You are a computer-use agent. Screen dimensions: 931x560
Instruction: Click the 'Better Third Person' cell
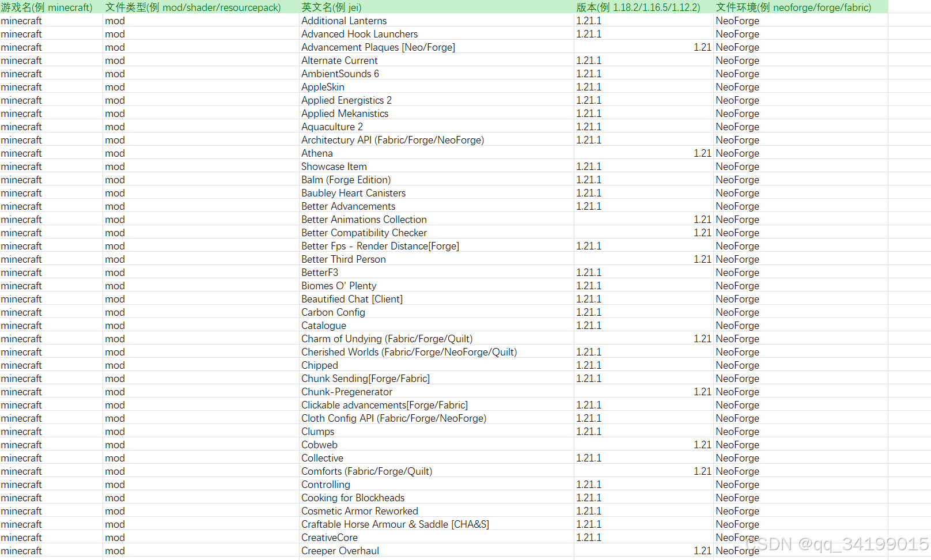437,259
